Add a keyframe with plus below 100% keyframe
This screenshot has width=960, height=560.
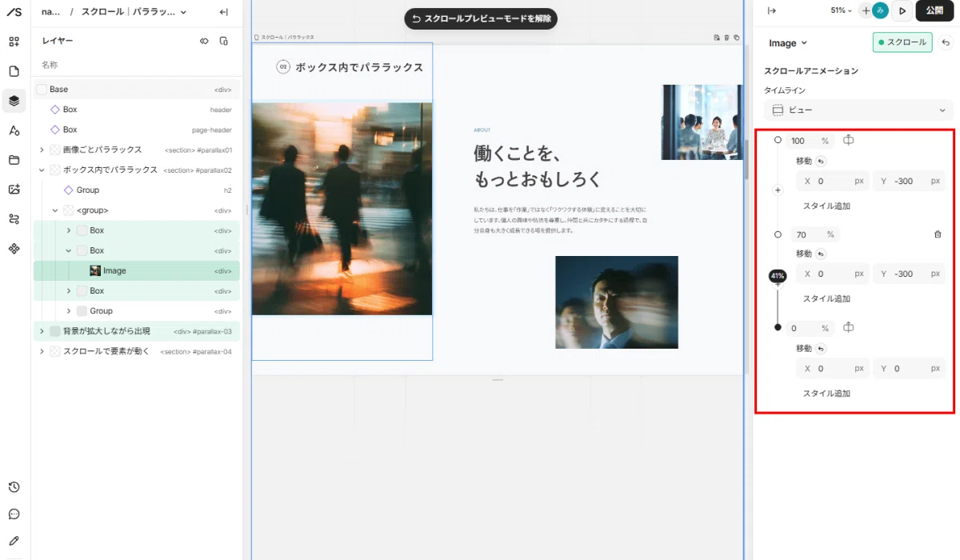click(778, 190)
